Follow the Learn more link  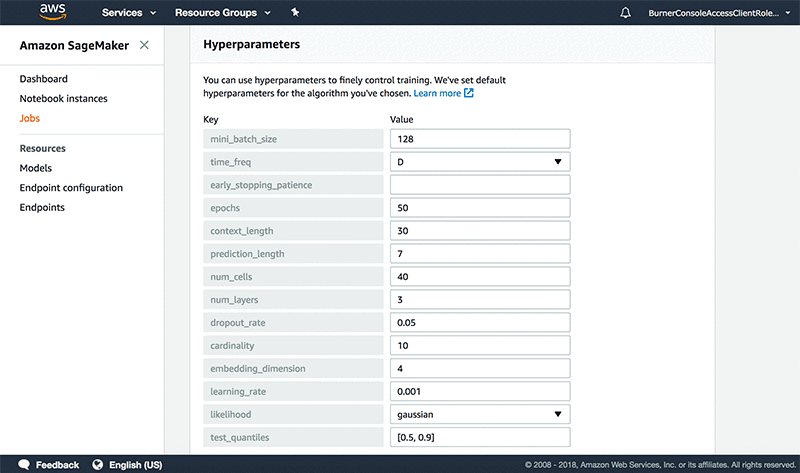(437, 93)
